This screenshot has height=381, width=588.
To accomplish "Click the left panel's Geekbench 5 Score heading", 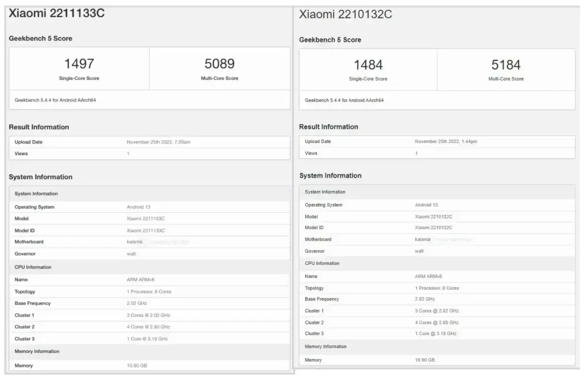I will (41, 39).
